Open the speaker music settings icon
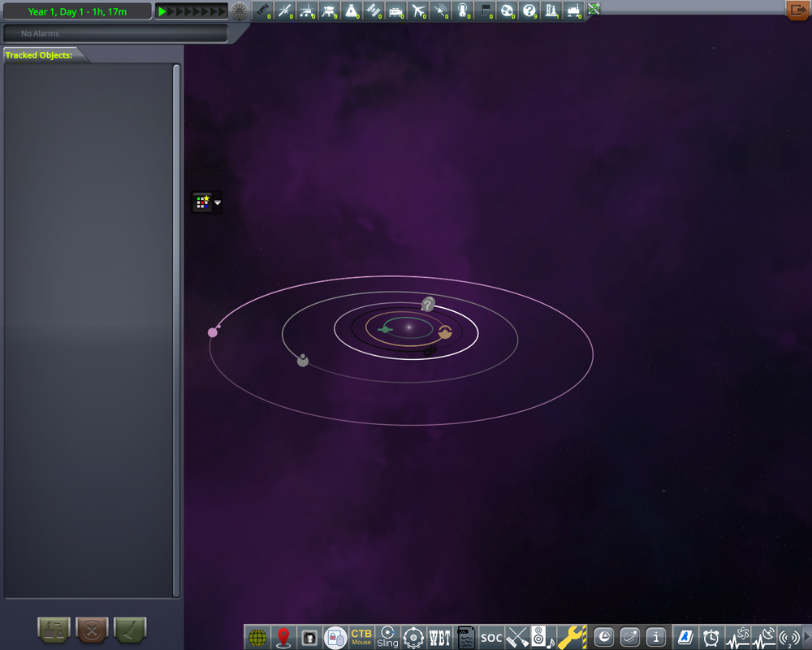This screenshot has height=650, width=812. (542, 638)
